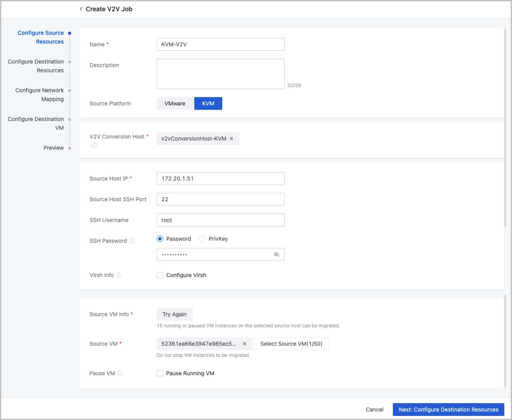
Task: Remove the v2vConversionHost-KVM tag
Action: click(231, 139)
